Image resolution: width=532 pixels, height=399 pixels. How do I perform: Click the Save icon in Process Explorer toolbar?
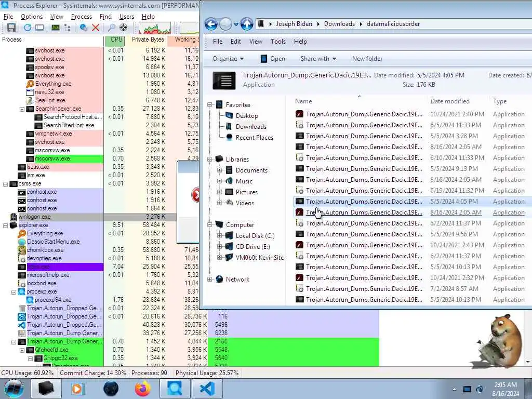tap(11, 28)
